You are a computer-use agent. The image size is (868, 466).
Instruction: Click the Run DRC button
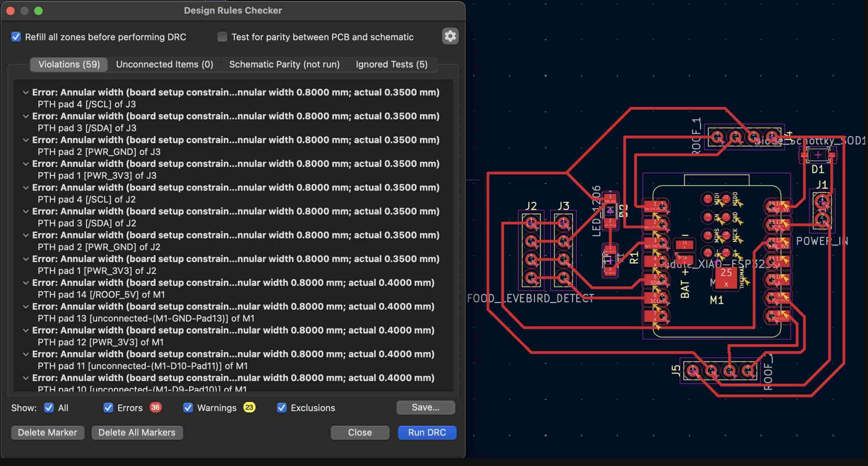tap(427, 433)
